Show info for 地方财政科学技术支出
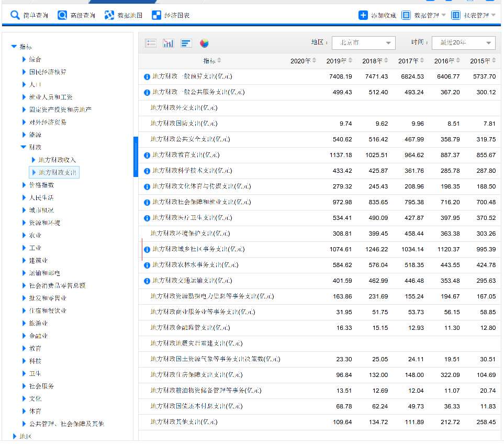The width and height of the screenshot is (504, 444). [147, 171]
